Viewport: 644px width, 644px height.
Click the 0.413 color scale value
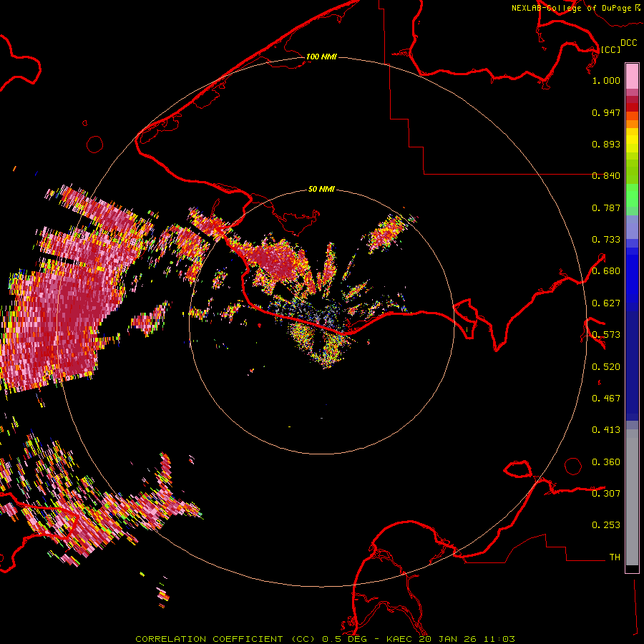click(x=606, y=430)
